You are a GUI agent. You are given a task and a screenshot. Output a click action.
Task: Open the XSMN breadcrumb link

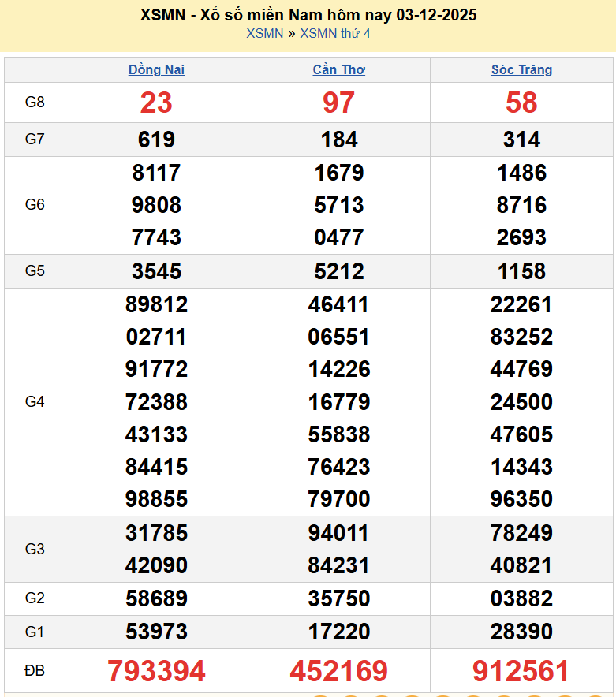(264, 33)
